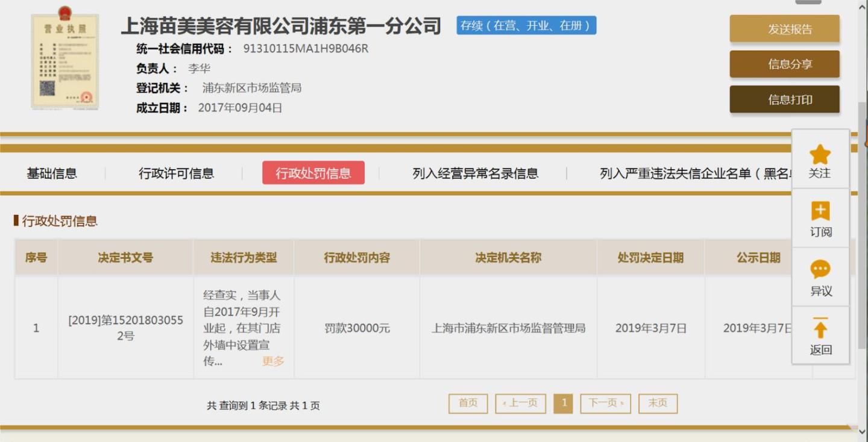This screenshot has height=442, width=868.
Task: Select the 行政处罚信息 tab
Action: pyautogui.click(x=313, y=173)
